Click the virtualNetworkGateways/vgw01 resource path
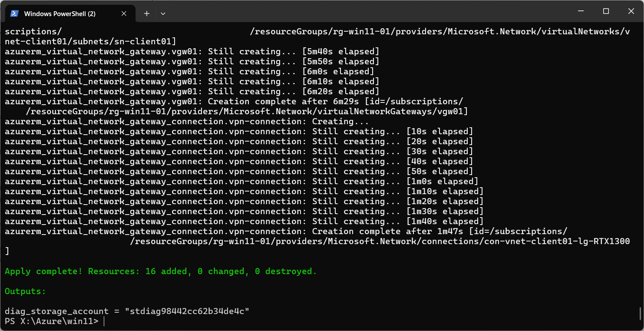 click(x=247, y=112)
